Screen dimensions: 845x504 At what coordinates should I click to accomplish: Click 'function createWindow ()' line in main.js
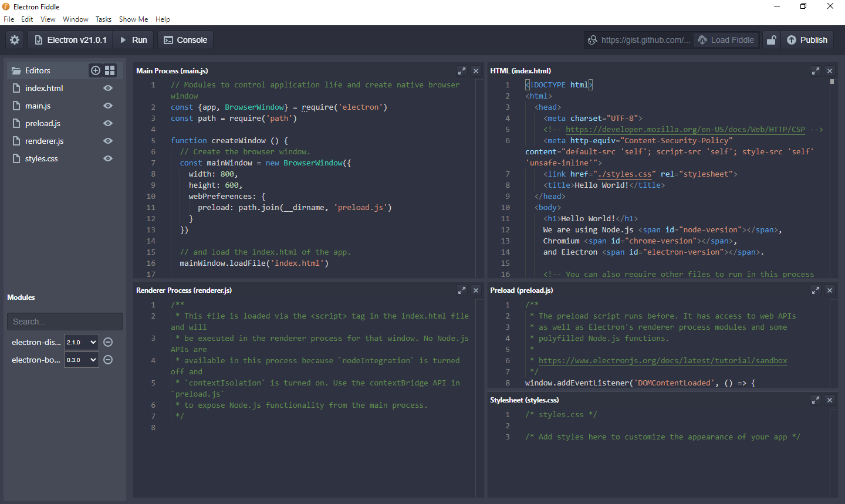(x=229, y=140)
